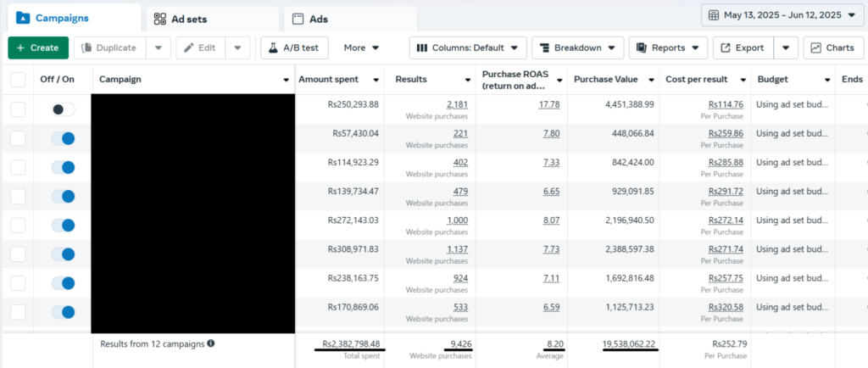Click the Edit button
Screen dimensions: 868x368
(x=201, y=48)
